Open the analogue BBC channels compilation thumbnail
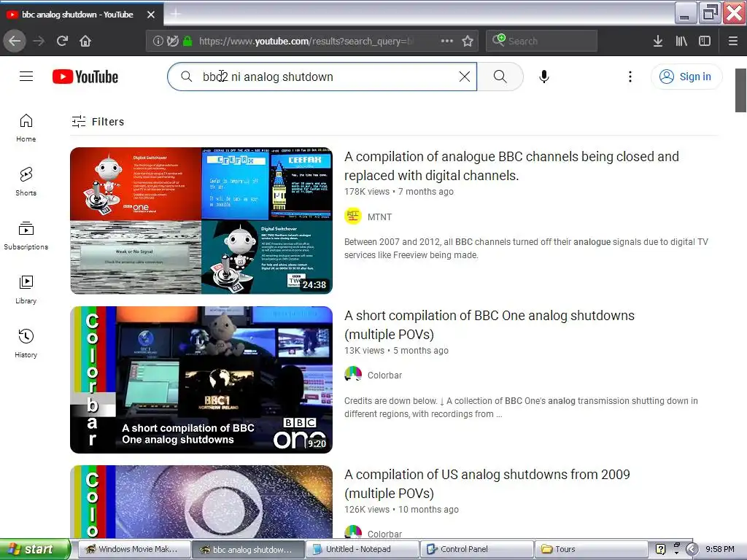747x560 pixels. click(201, 220)
